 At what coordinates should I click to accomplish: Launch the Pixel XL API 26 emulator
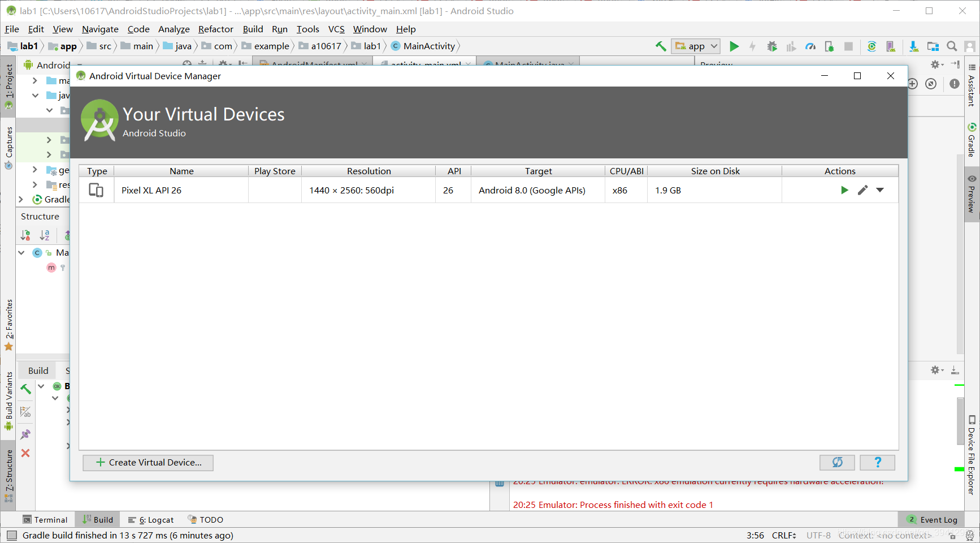point(844,190)
